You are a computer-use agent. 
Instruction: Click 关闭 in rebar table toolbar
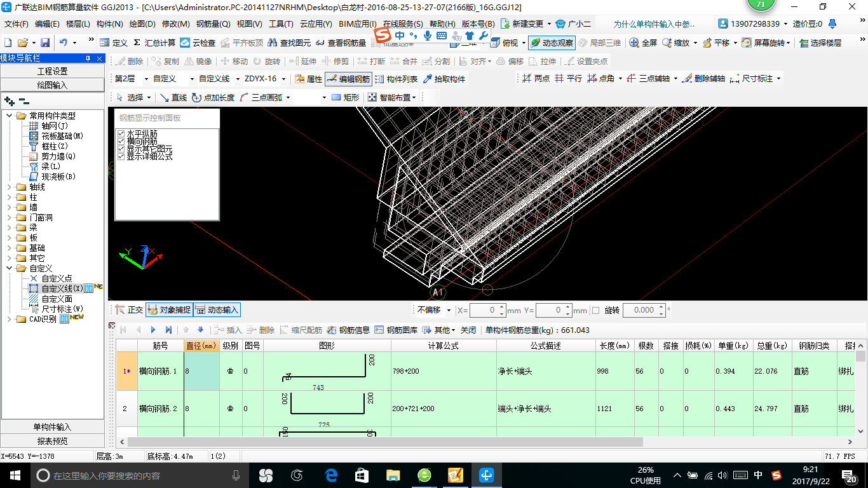tap(468, 330)
